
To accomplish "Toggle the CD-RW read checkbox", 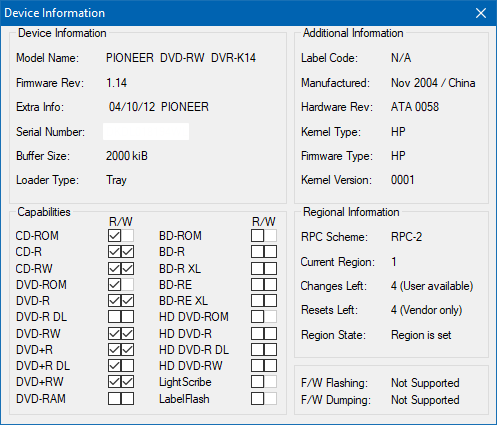I will coord(114,268).
